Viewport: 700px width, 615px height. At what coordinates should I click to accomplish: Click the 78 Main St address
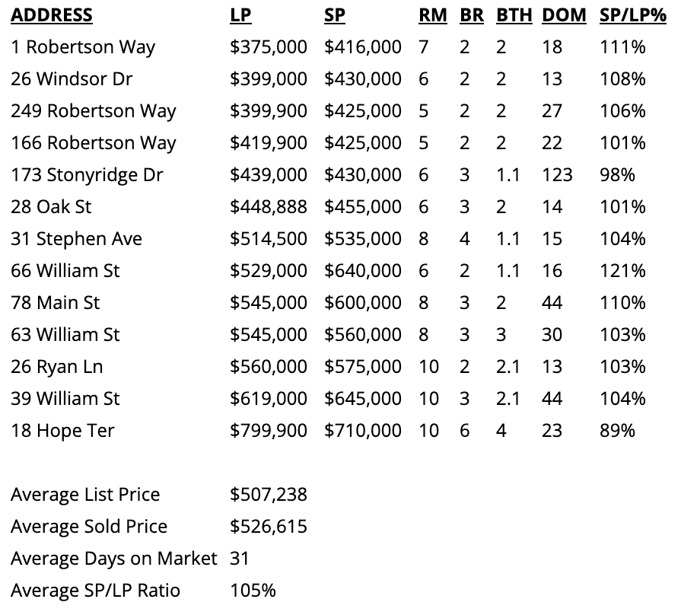[55, 303]
